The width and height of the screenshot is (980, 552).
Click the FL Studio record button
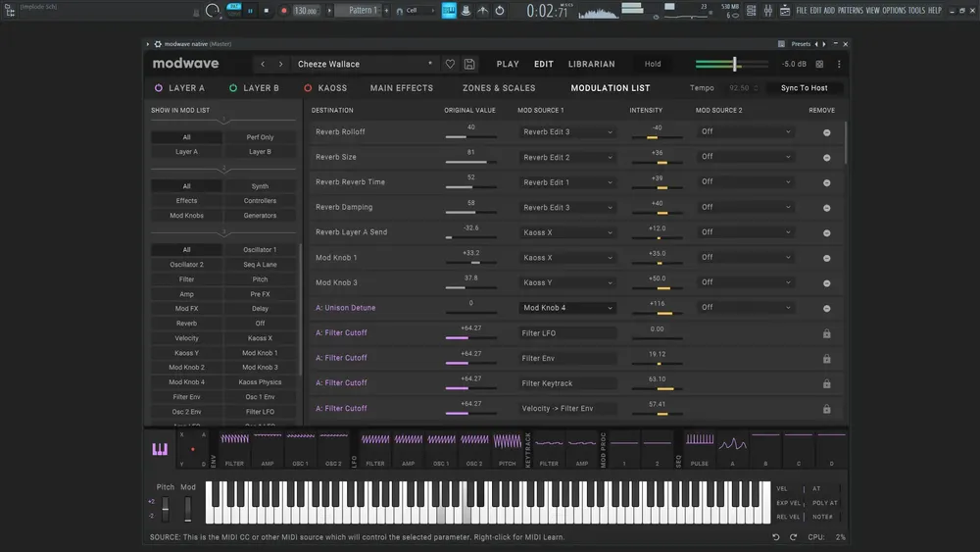tap(284, 11)
